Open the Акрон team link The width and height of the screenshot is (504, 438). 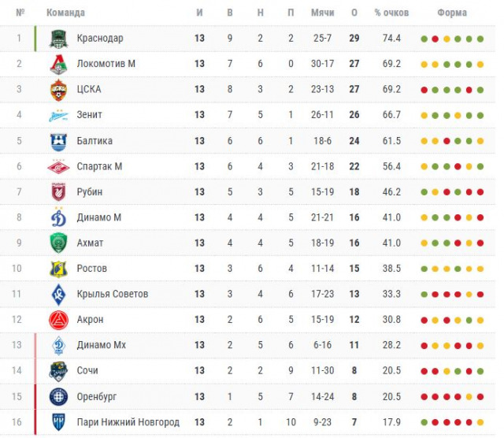coord(90,320)
